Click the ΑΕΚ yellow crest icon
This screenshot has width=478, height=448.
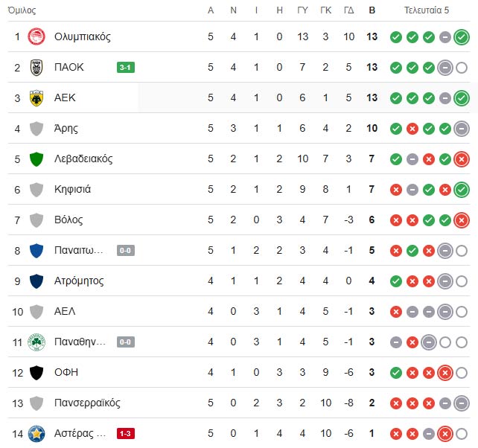point(36,97)
